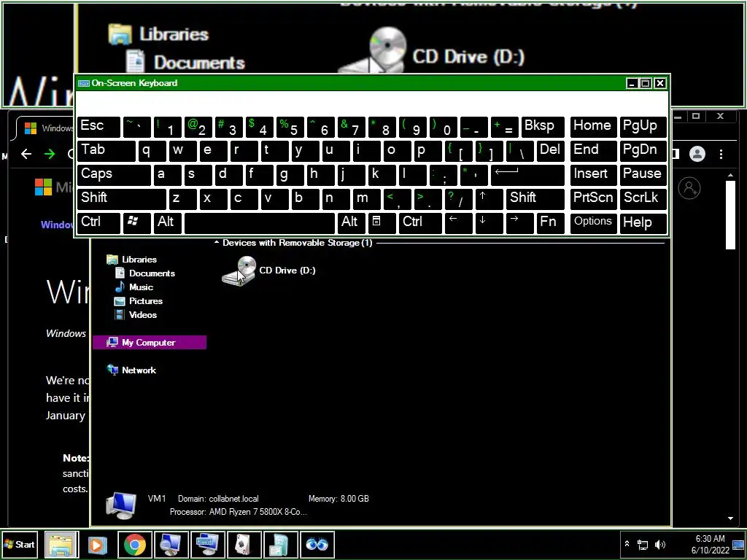Click the Del key

click(551, 151)
